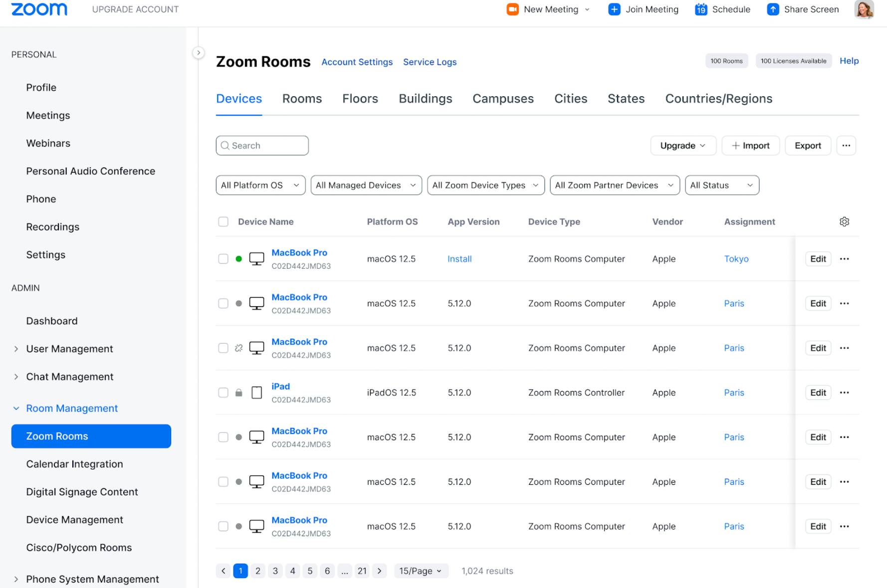Check the iPad row checkbox

[223, 392]
